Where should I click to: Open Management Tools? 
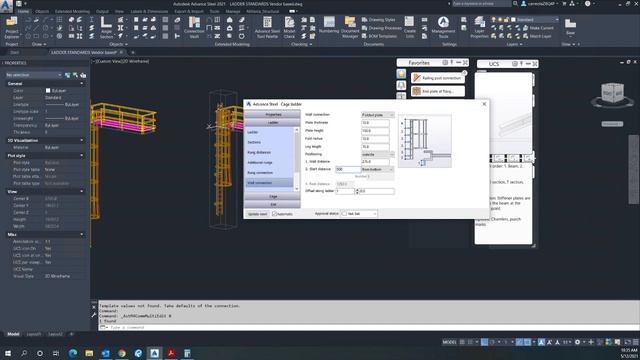(443, 28)
